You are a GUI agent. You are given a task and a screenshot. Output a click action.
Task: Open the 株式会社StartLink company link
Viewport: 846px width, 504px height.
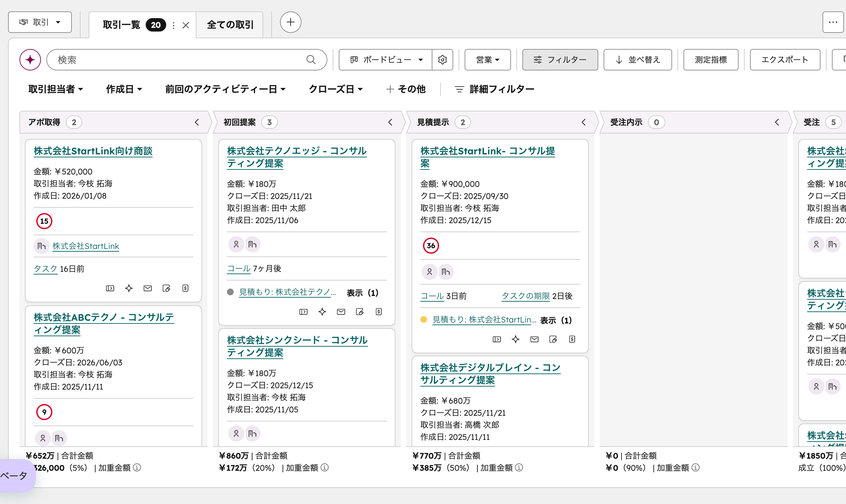point(86,246)
